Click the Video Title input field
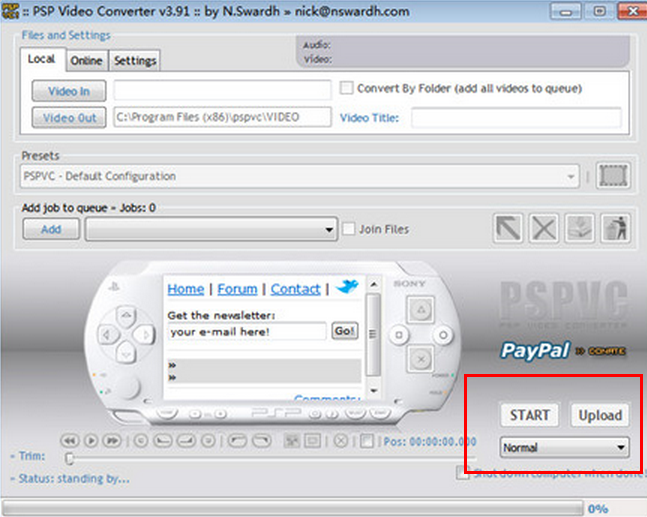This screenshot has width=647, height=517. pos(516,118)
